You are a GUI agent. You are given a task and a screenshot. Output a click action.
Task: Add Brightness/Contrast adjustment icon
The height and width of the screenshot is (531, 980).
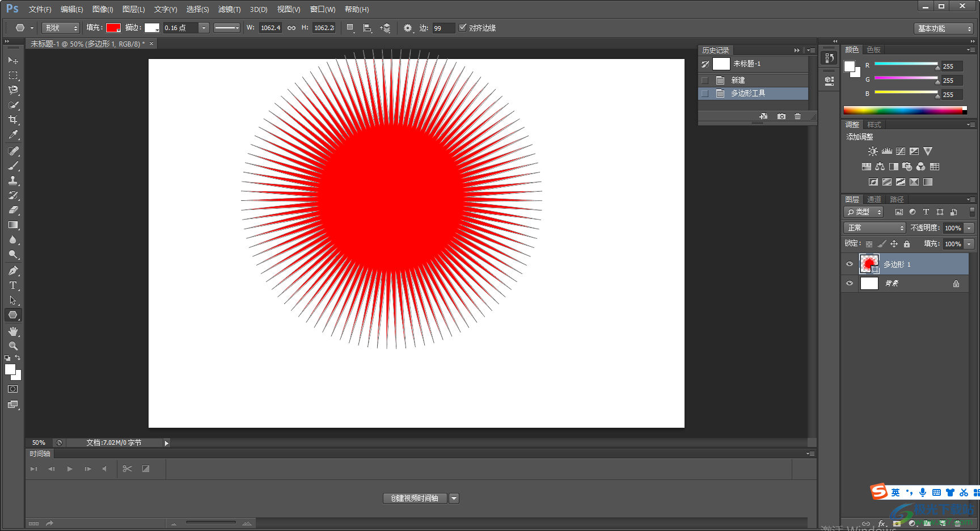[x=873, y=151]
